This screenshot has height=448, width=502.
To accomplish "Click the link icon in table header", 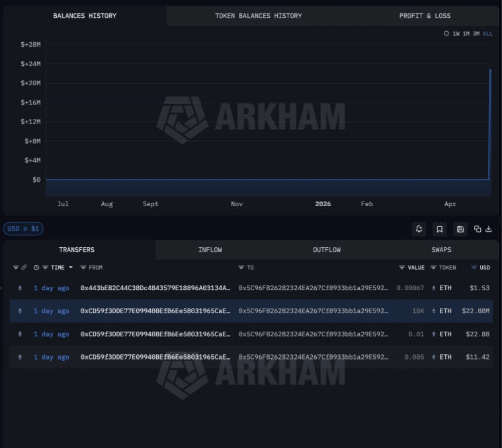I will [24, 268].
